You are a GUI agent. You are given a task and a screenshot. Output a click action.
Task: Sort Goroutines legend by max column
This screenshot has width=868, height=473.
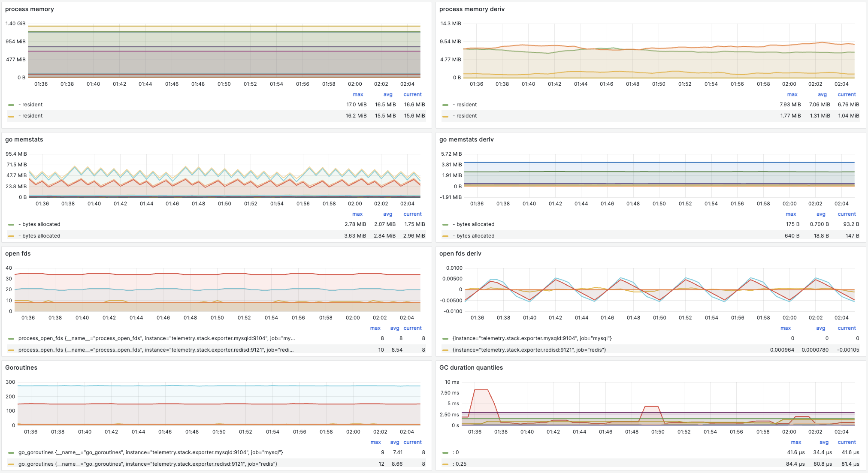375,442
